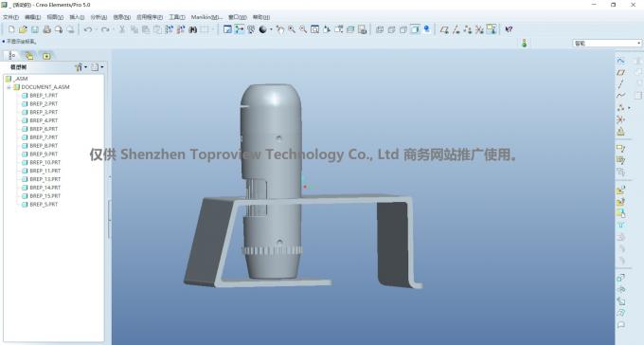This screenshot has width=644, height=345.
Task: Select BREP_3.PRT in model tree
Action: (40, 112)
